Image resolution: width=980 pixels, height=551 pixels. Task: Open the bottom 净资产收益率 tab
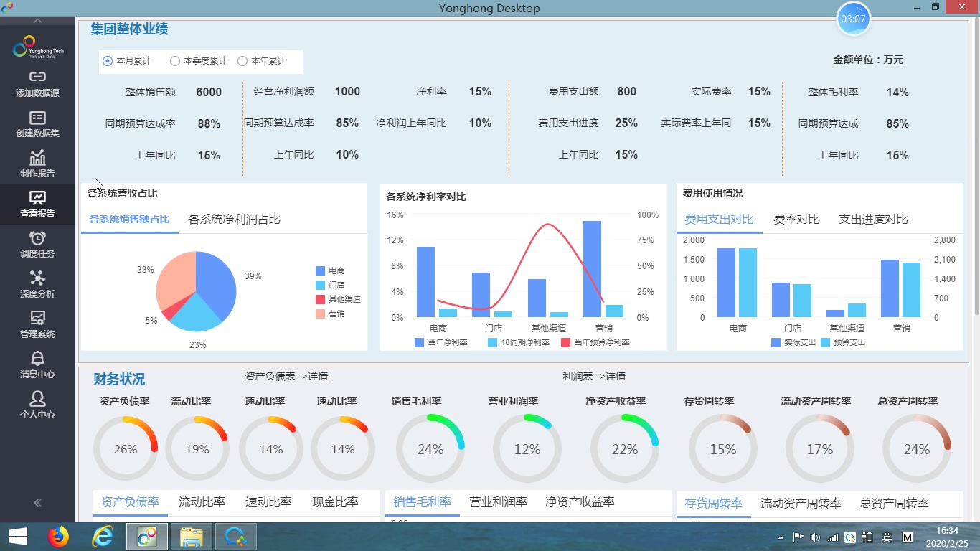coord(580,502)
